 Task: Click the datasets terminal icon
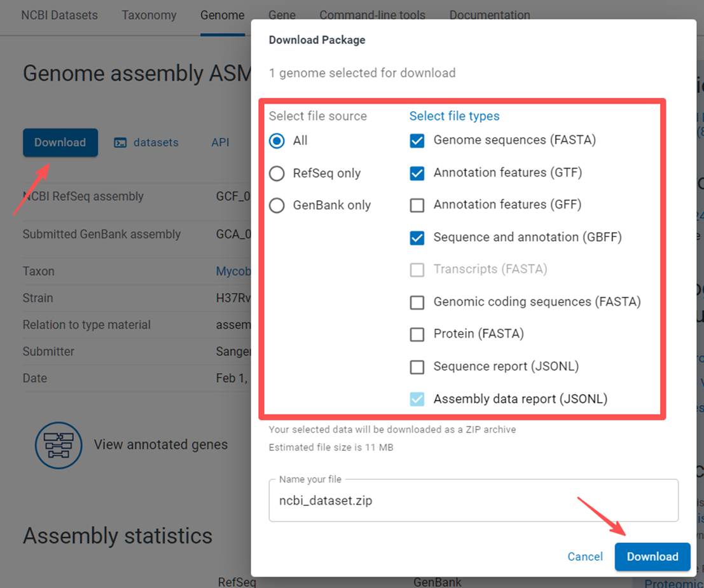tap(120, 143)
